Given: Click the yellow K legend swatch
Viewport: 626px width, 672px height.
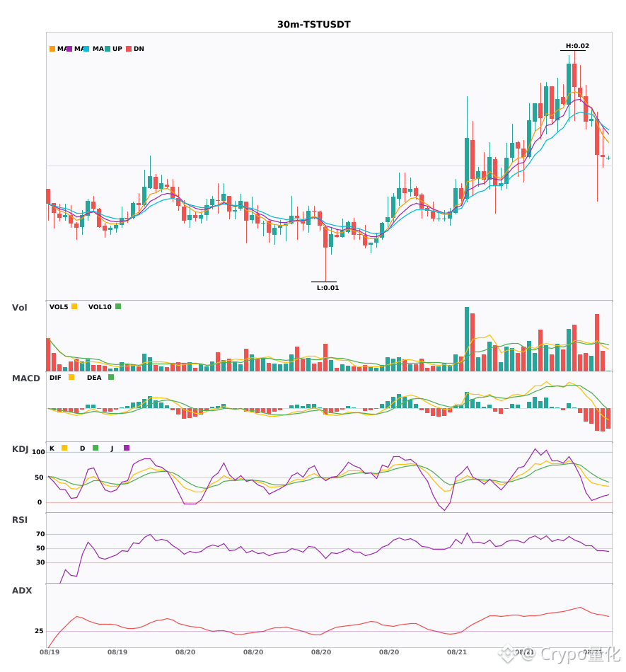Looking at the screenshot, I should [x=64, y=448].
